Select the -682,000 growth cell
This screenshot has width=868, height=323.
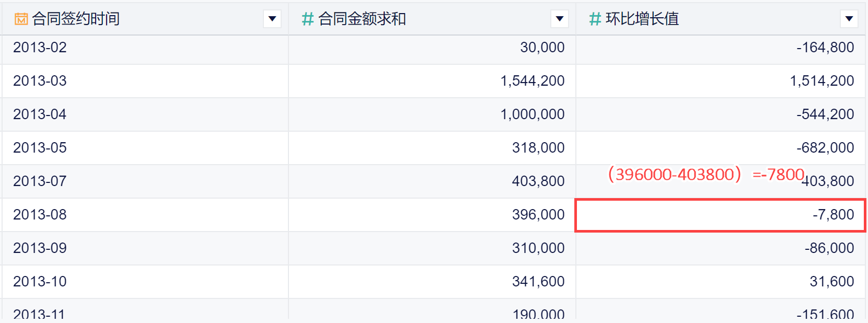coord(825,148)
